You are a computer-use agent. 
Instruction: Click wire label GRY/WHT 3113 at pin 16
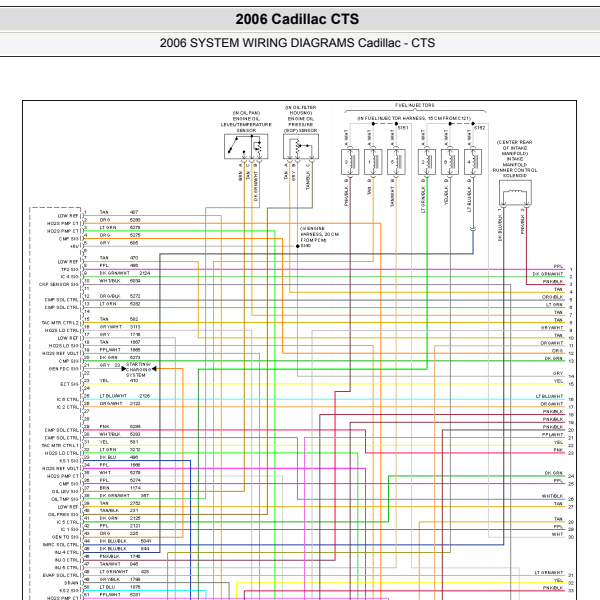coord(120,327)
